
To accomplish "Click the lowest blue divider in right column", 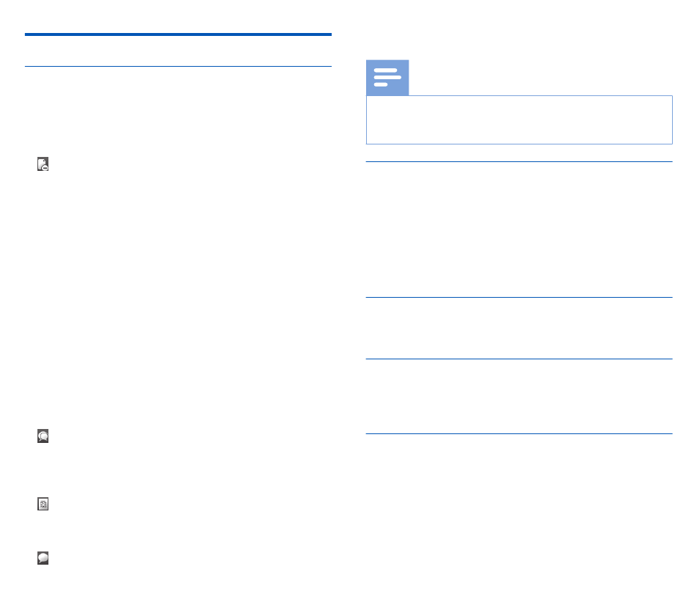I will 519,434.
